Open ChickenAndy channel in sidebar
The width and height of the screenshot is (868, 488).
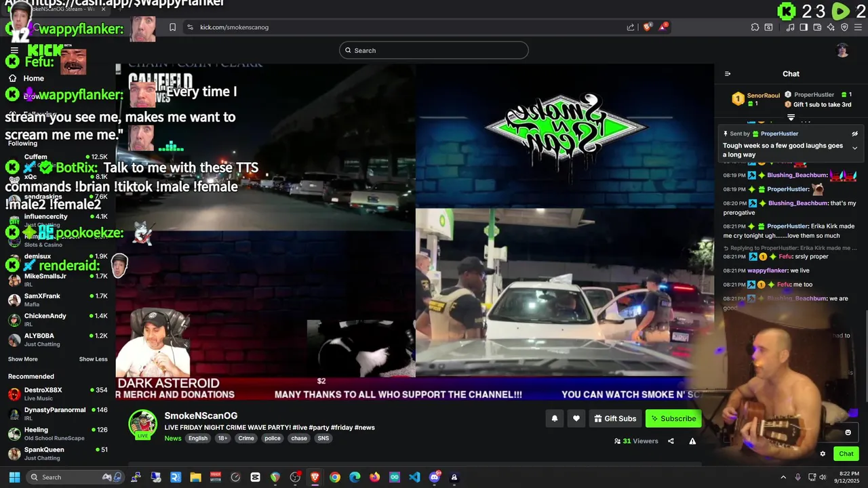(58, 319)
